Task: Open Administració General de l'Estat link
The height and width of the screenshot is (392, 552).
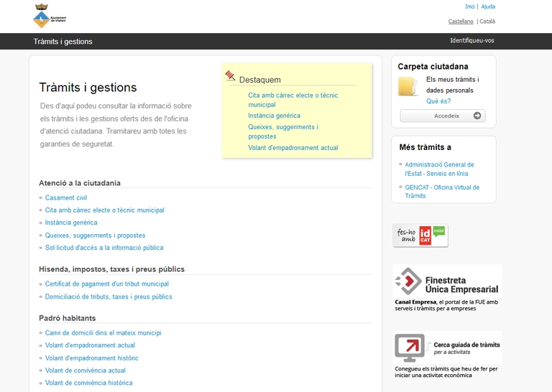Action: [x=439, y=169]
